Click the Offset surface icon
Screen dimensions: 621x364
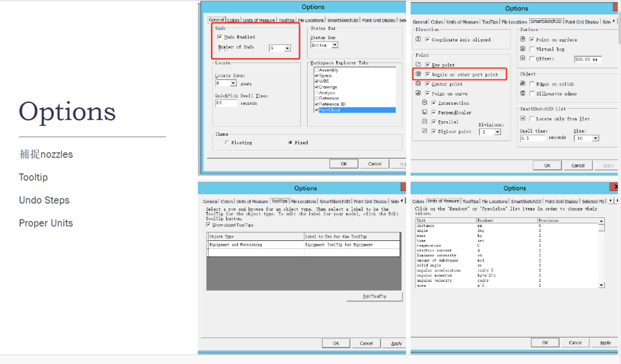click(523, 58)
